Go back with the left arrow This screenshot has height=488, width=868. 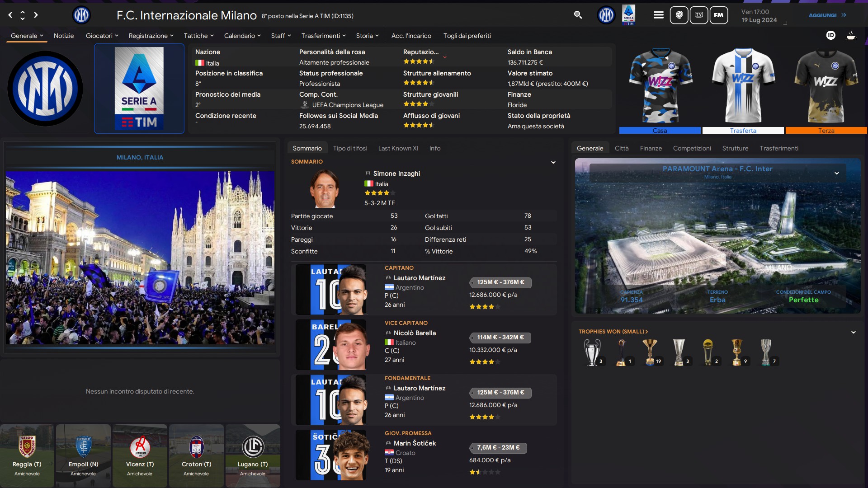point(10,15)
